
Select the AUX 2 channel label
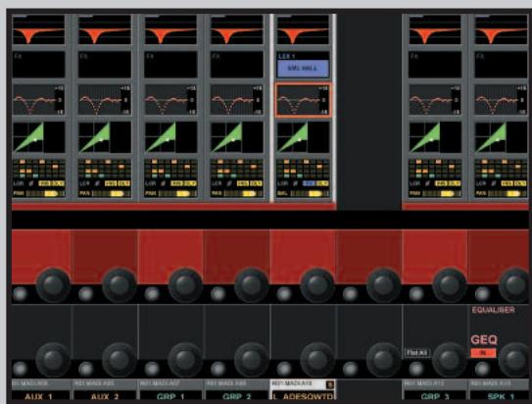point(105,396)
